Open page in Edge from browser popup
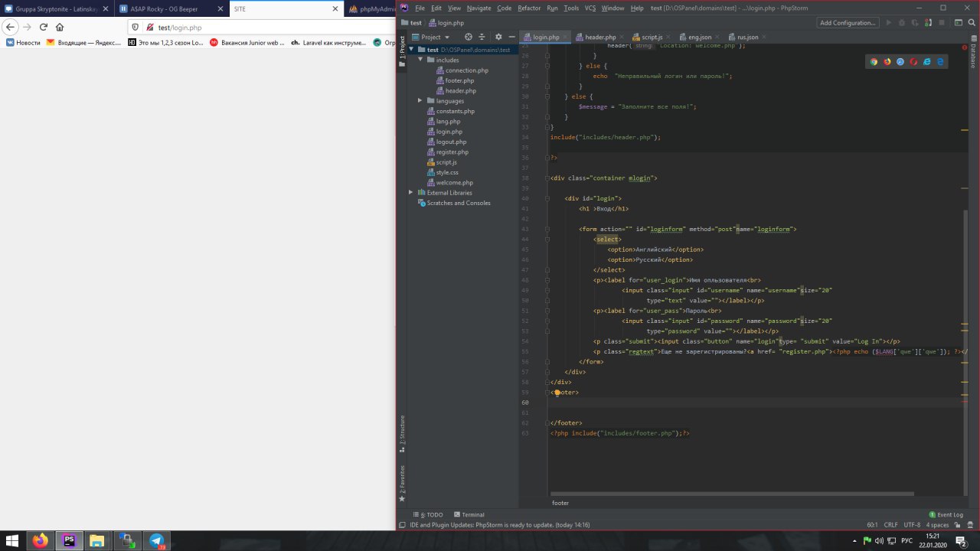The width and height of the screenshot is (980, 551). [x=940, y=61]
